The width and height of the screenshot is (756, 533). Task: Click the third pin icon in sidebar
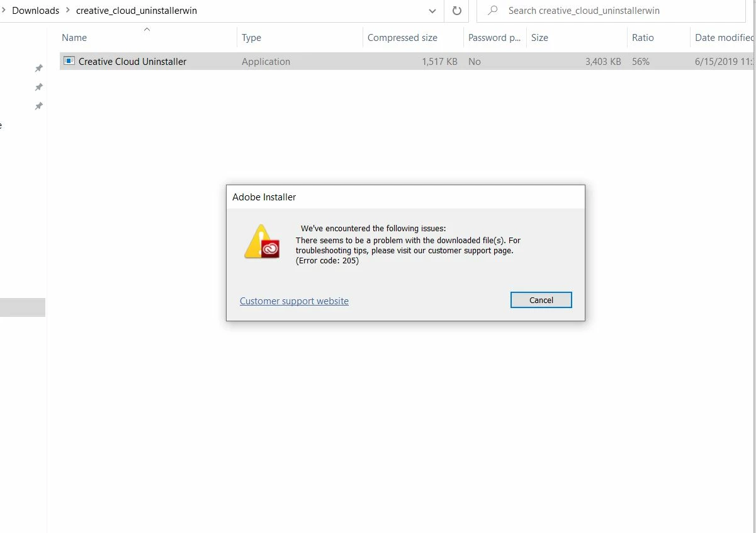[38, 106]
